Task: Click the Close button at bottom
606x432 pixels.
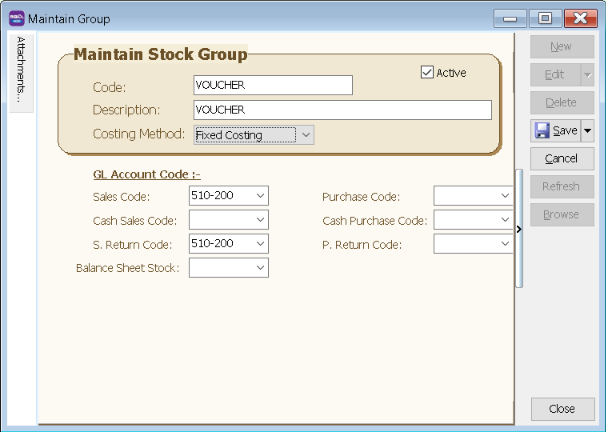Action: coord(561,408)
